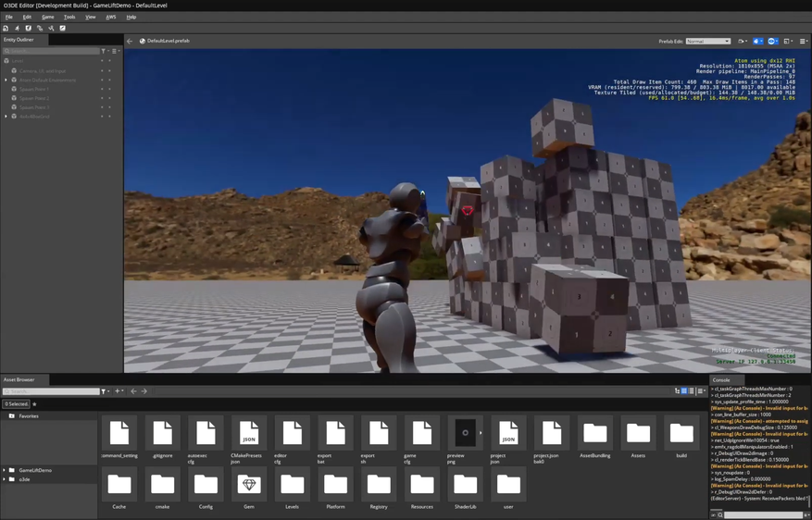Select the CMakePresets json file icon
812x520 pixels.
(x=249, y=433)
